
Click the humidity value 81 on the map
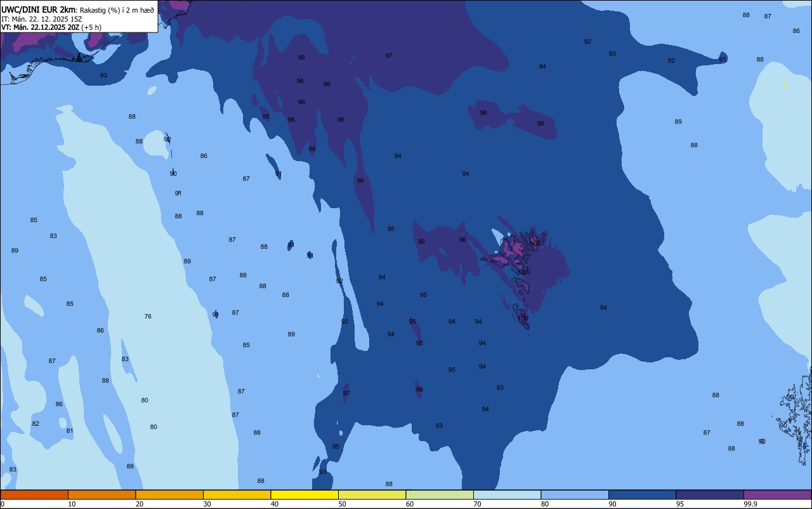coord(70,431)
